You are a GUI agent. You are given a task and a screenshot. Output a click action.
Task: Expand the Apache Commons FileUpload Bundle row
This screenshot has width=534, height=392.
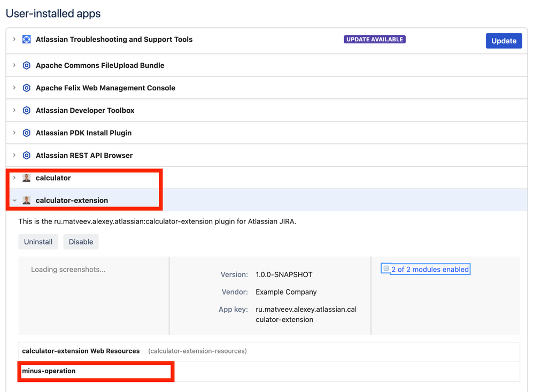pos(14,65)
